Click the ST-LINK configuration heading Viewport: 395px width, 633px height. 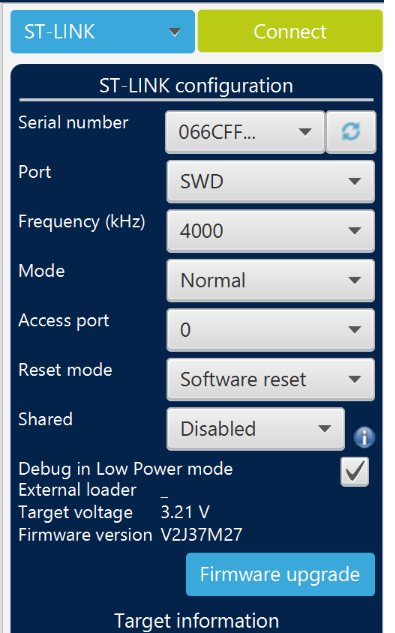click(x=196, y=86)
